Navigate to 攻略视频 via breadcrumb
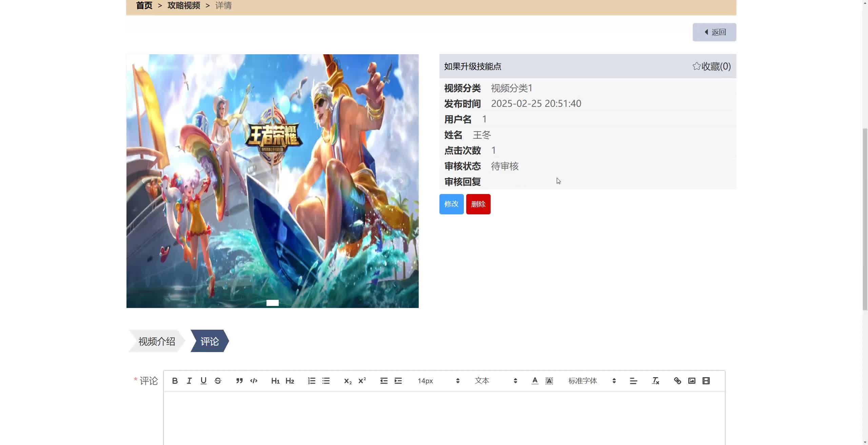Viewport: 868px width, 445px height. click(183, 5)
